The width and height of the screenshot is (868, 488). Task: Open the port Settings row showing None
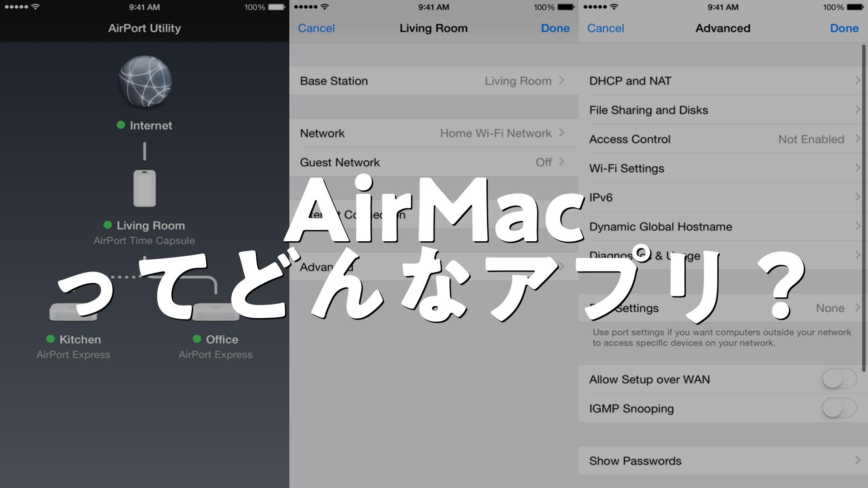click(723, 308)
